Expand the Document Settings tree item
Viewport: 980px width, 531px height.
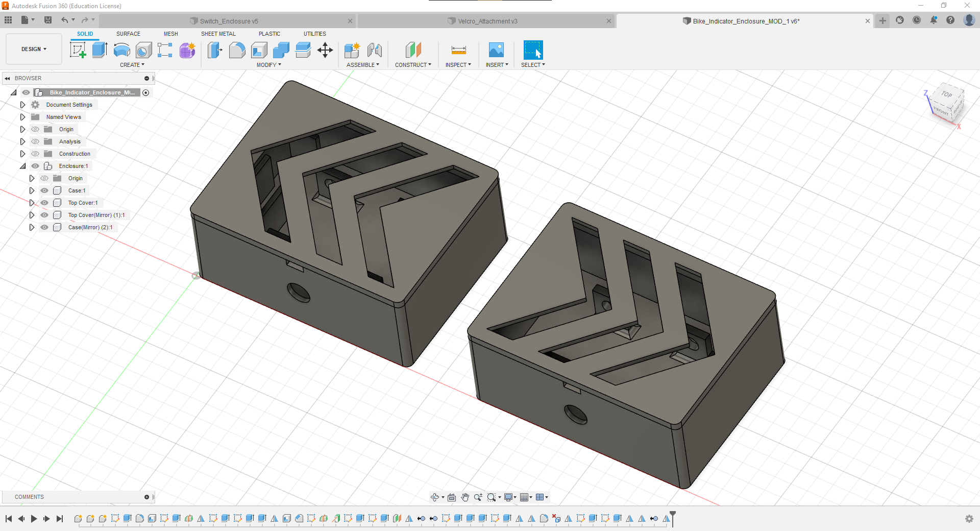(x=22, y=104)
